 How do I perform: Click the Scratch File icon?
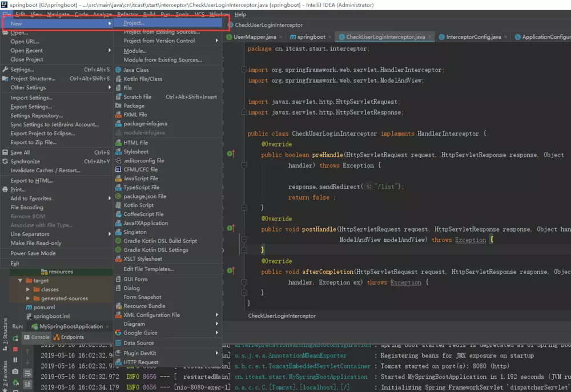pyautogui.click(x=118, y=97)
